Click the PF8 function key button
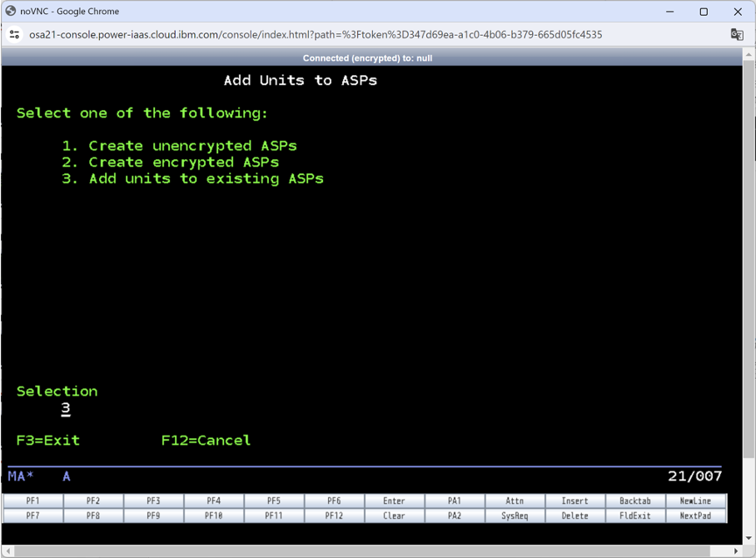The height and width of the screenshot is (558, 756). coord(93,516)
